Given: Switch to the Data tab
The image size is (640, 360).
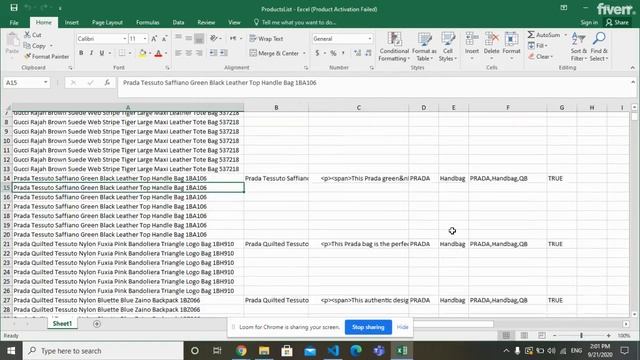Looking at the screenshot, I should (x=178, y=22).
